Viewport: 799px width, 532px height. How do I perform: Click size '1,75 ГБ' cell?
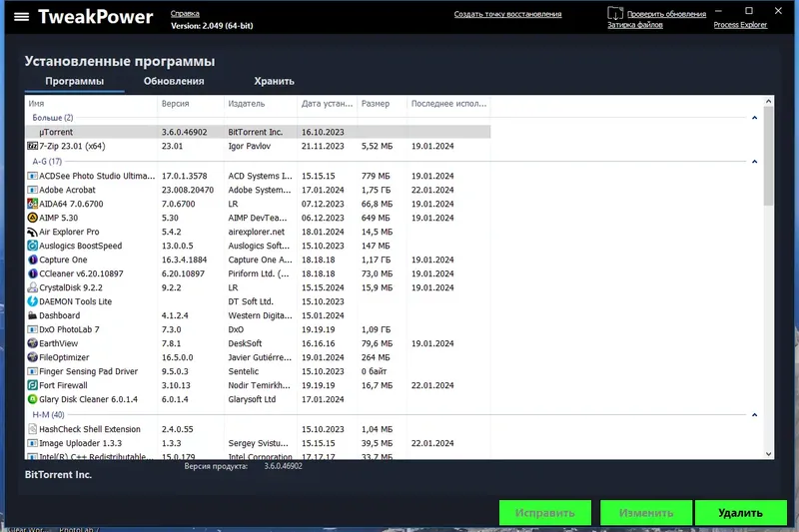coord(377,190)
